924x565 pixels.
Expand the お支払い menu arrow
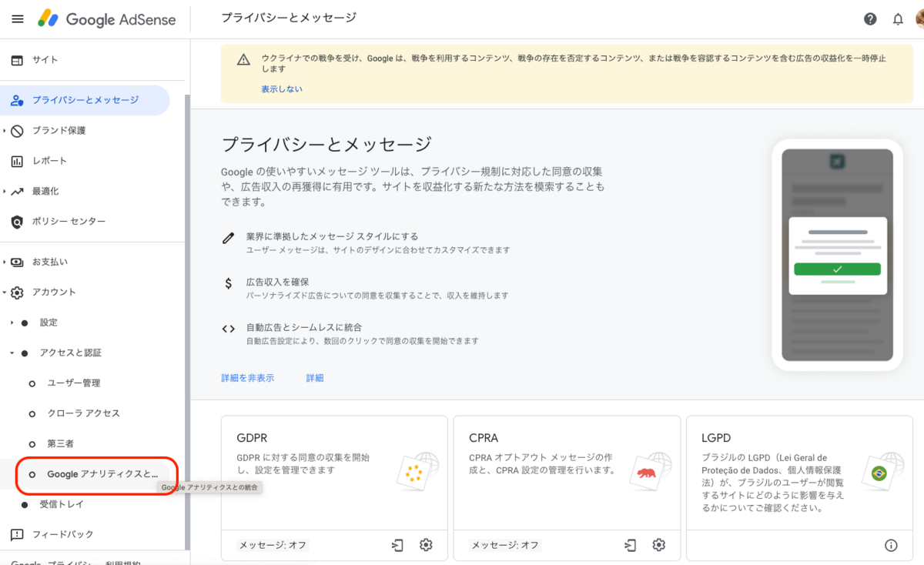(x=4, y=262)
